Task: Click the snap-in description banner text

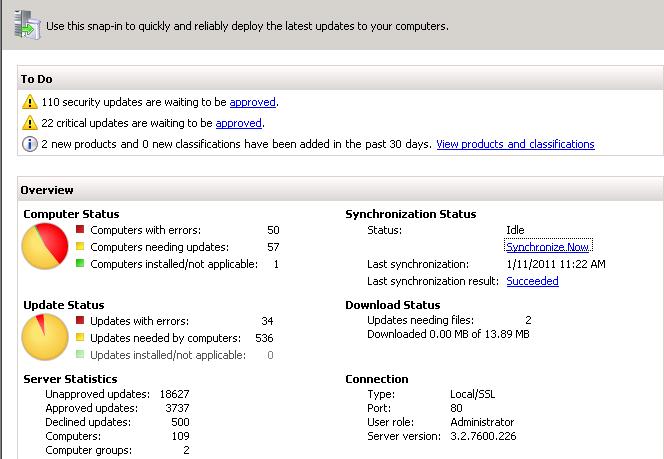Action: [x=247, y=26]
